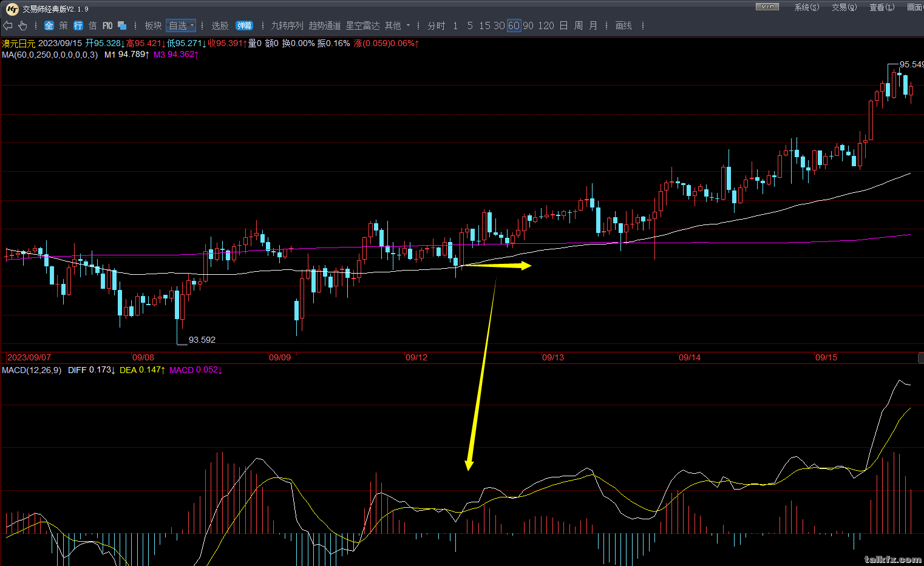
Task: Select the 30 minute period
Action: (499, 25)
